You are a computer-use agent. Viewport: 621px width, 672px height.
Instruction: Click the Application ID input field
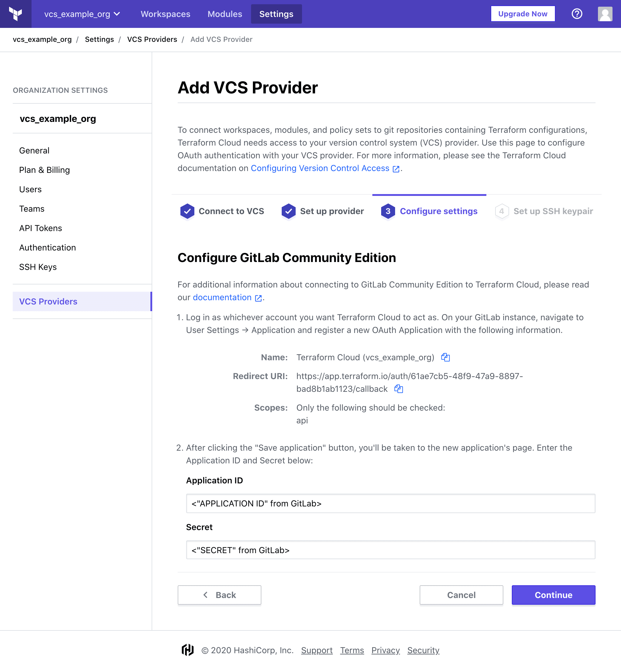point(390,503)
